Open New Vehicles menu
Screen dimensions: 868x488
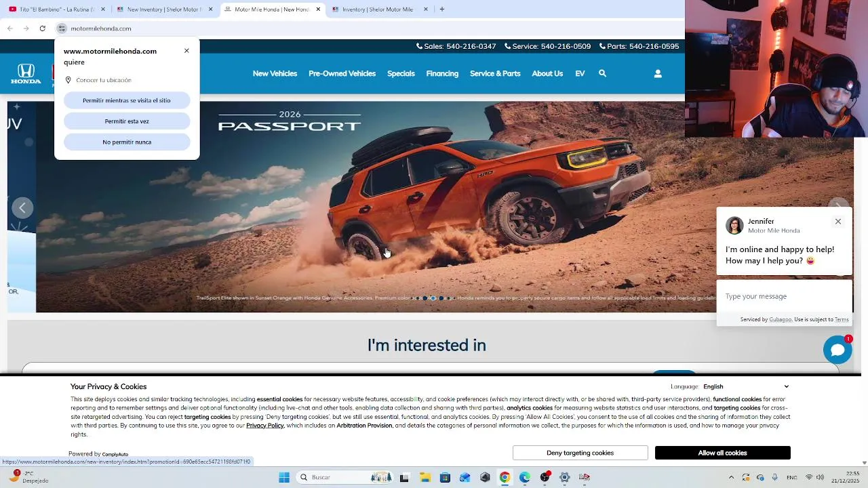click(x=275, y=73)
